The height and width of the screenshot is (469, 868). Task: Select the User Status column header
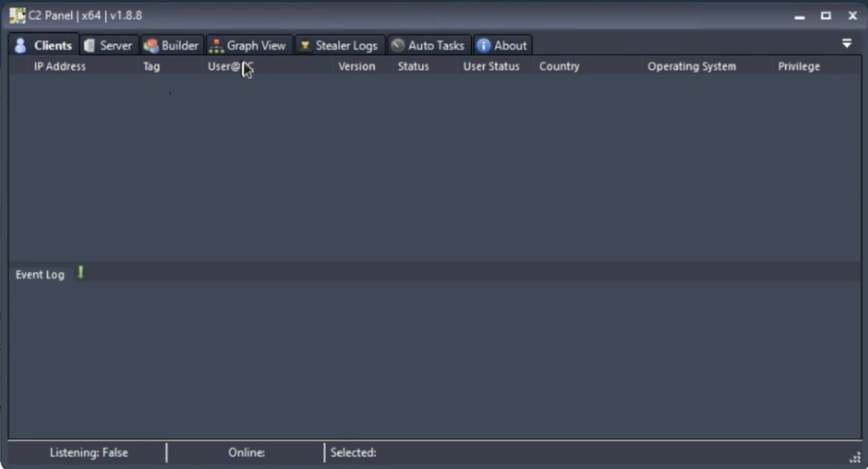point(491,66)
